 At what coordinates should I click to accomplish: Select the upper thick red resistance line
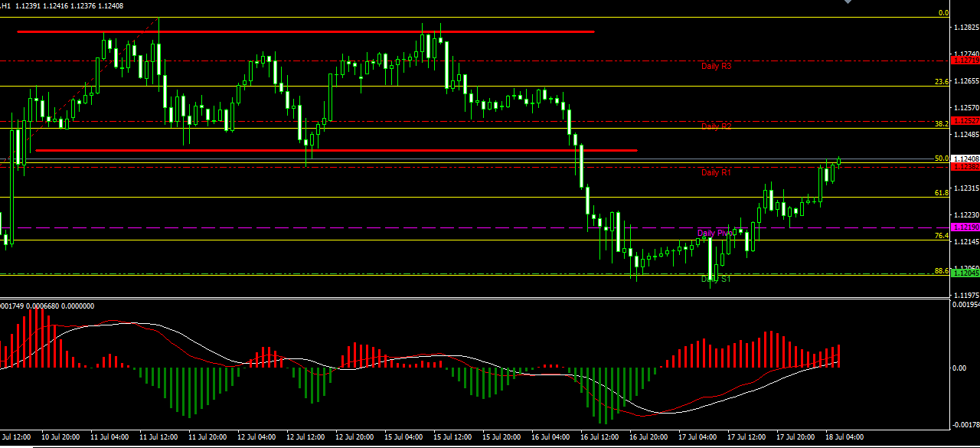pyautogui.click(x=306, y=31)
